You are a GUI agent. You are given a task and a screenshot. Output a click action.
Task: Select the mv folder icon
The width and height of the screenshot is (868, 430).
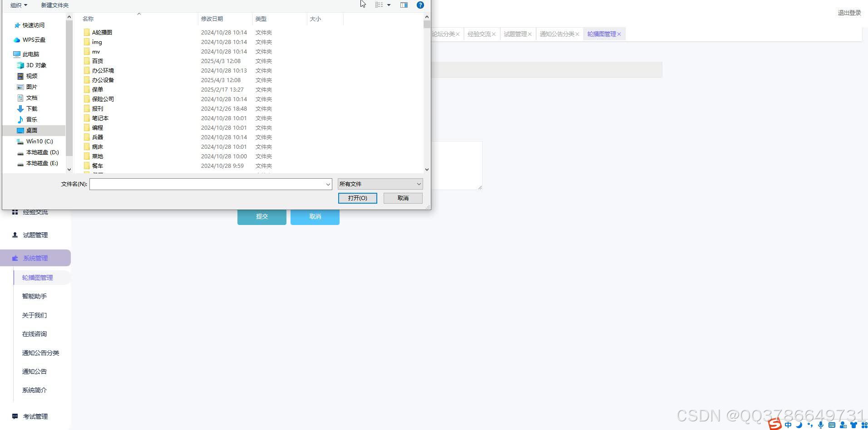87,51
